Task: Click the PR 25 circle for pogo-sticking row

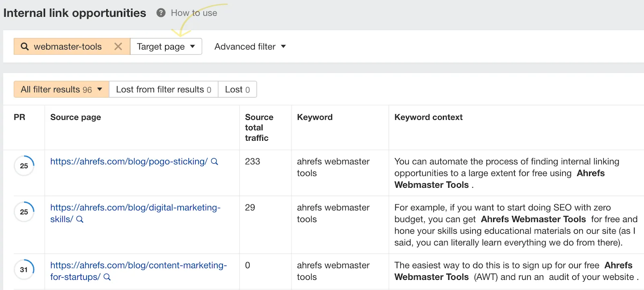Action: tap(24, 166)
